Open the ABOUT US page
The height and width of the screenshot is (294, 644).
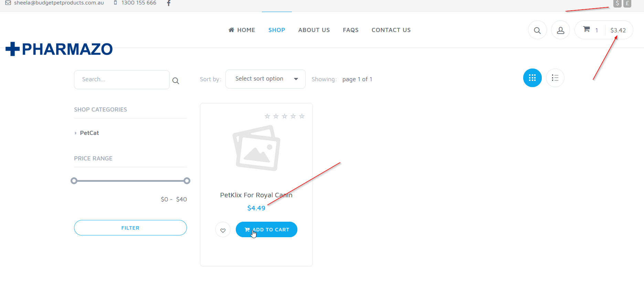pyautogui.click(x=314, y=30)
